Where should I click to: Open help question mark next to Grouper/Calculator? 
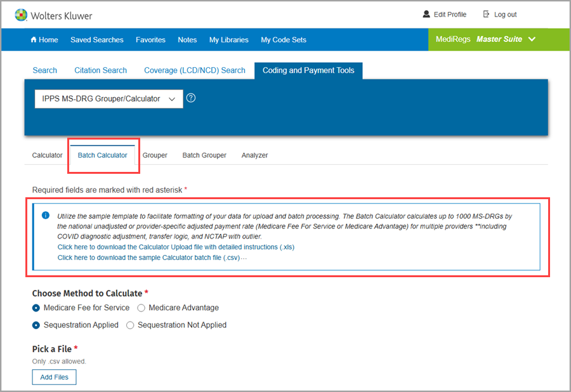click(191, 98)
